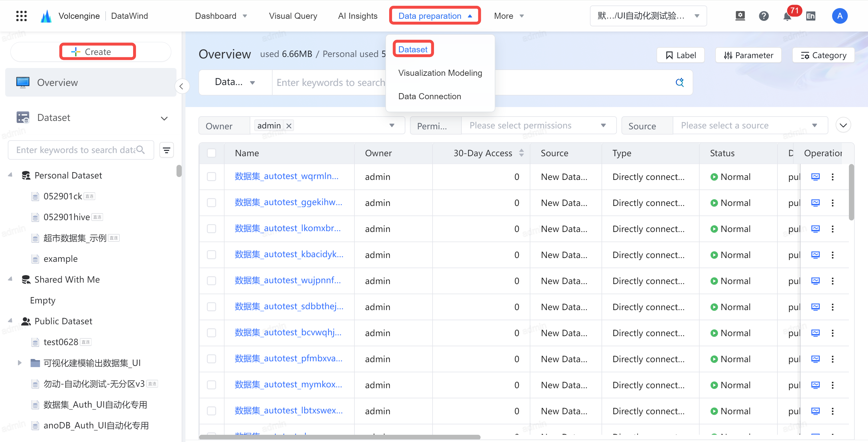The width and height of the screenshot is (868, 442).
Task: Click the sidebar tree scrollbar thumb
Action: click(x=179, y=171)
